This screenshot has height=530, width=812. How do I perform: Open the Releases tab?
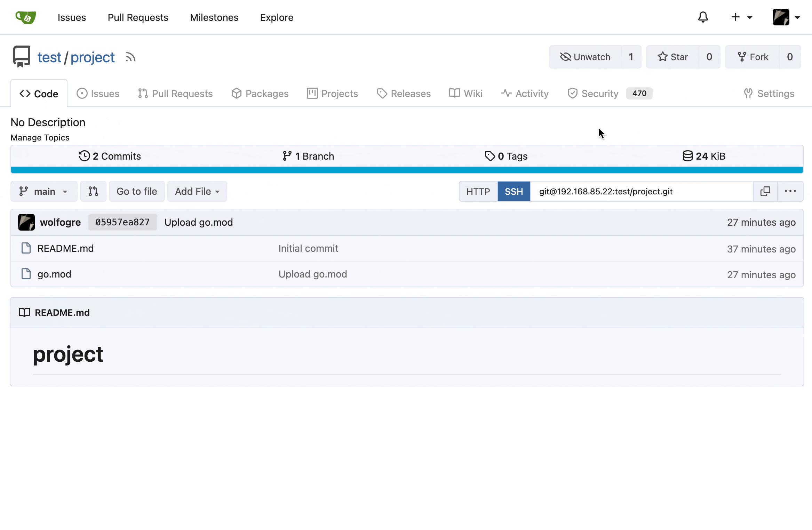coord(404,93)
